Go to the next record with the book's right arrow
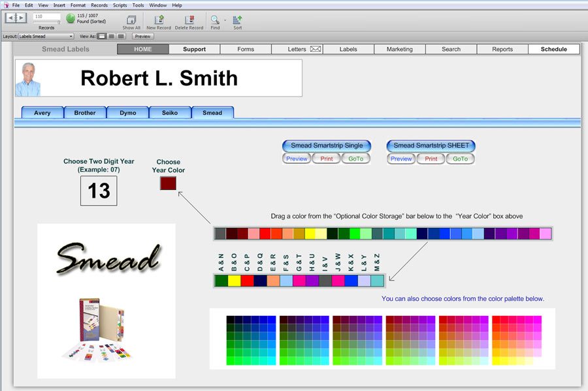Viewport: 588px width, 391px height. pos(22,18)
